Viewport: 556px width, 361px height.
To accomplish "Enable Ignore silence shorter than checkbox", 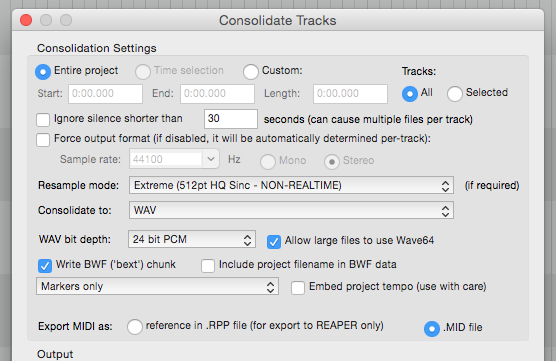I will pos(43,120).
